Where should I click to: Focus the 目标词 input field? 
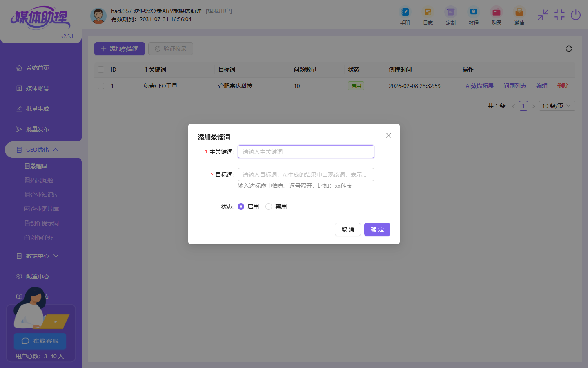pyautogui.click(x=306, y=175)
